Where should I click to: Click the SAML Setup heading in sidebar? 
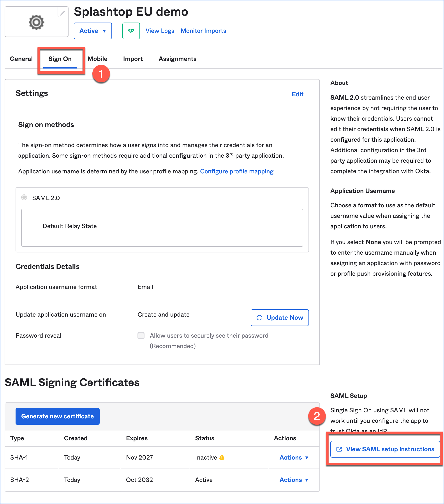tap(349, 396)
